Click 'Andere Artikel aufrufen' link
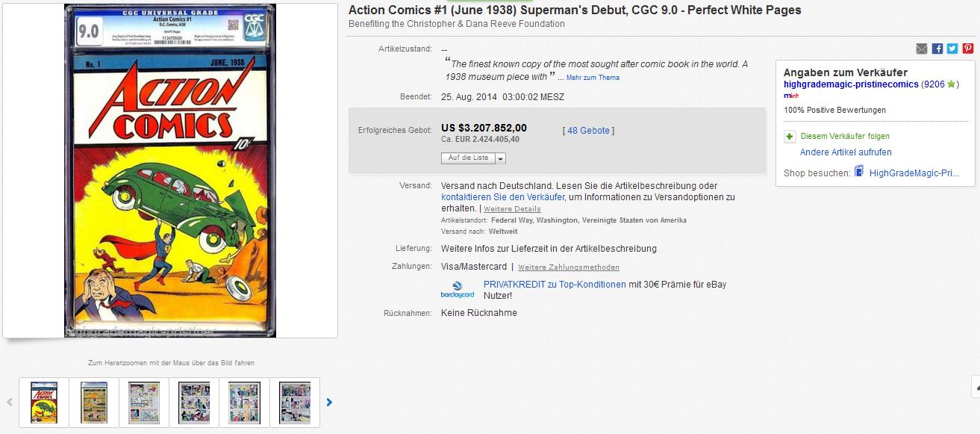 pyautogui.click(x=846, y=152)
